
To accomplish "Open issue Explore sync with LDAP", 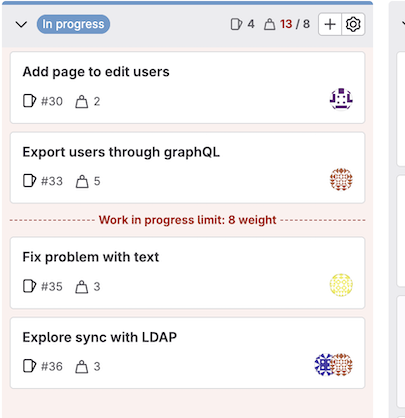I will [100, 337].
